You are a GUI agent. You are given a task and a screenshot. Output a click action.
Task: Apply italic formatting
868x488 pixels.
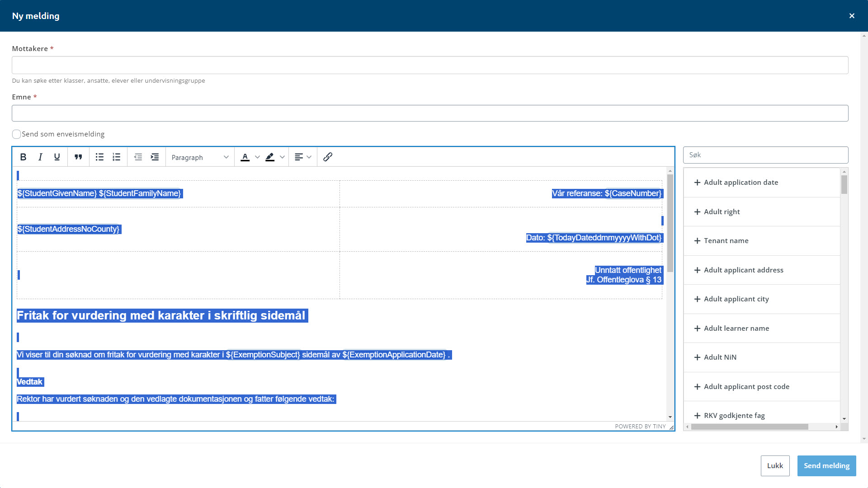pyautogui.click(x=40, y=157)
